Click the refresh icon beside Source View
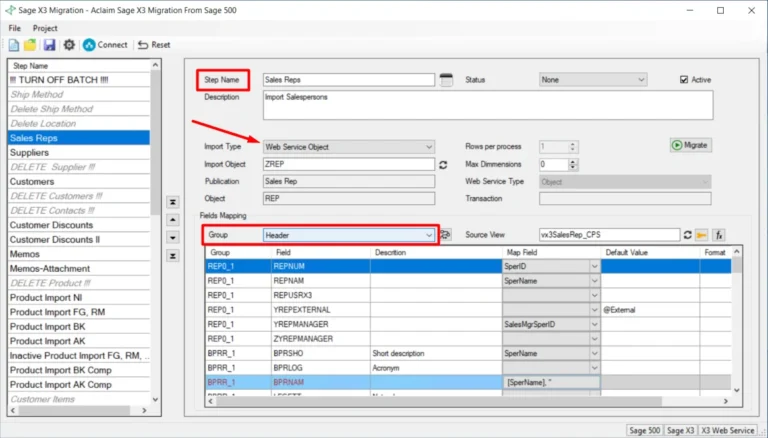The height and width of the screenshot is (438, 768). point(687,234)
